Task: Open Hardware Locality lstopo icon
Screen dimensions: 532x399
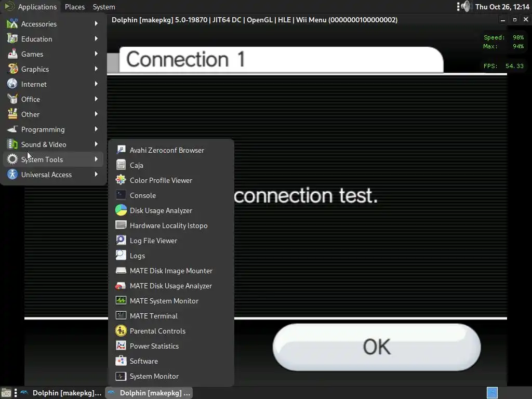Action: (x=121, y=225)
